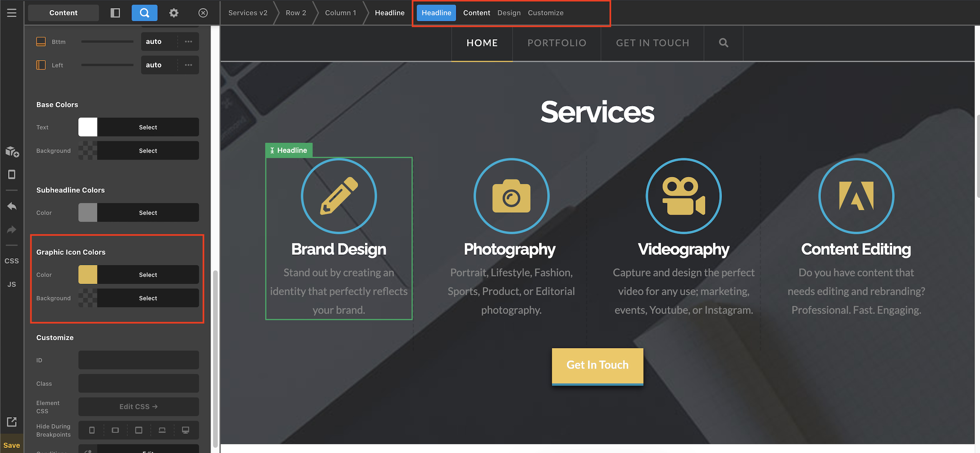Image resolution: width=980 pixels, height=453 pixels.
Task: Open the global CSS editor
Action: pyautogui.click(x=12, y=261)
